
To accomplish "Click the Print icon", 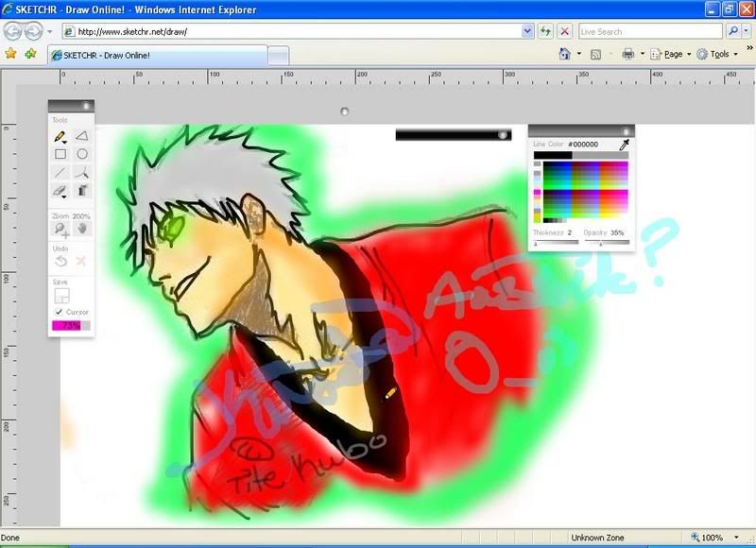I will coord(627,54).
